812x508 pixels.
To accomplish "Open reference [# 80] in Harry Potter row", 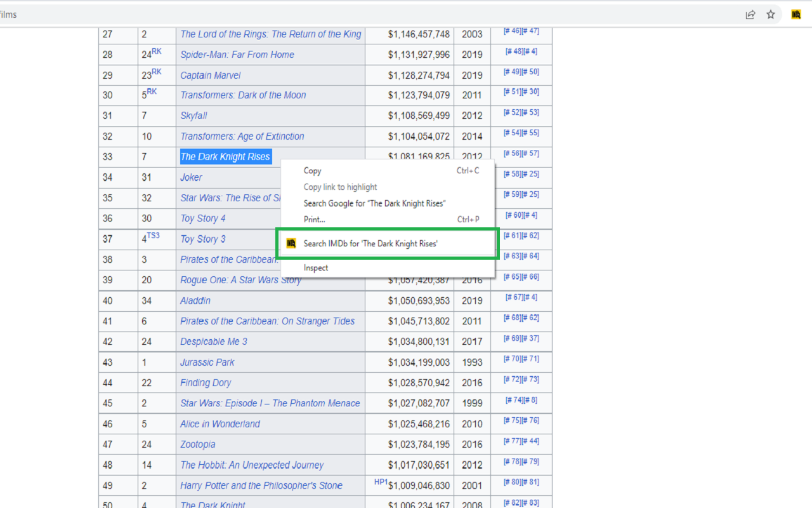I will 512,482.
